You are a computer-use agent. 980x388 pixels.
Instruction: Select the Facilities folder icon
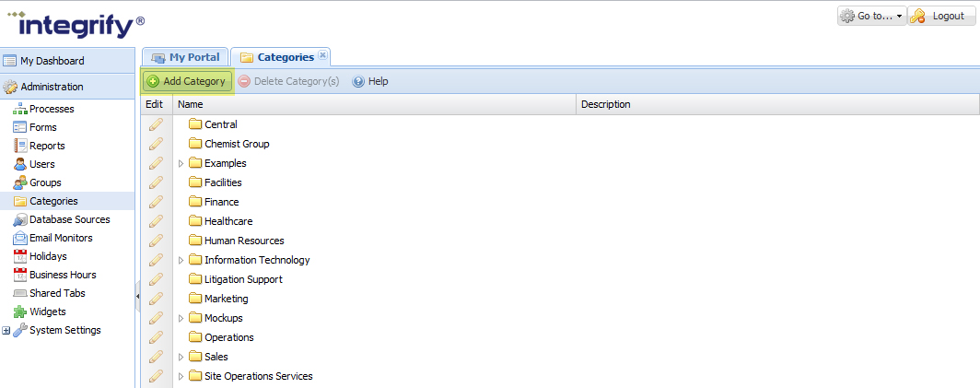195,182
